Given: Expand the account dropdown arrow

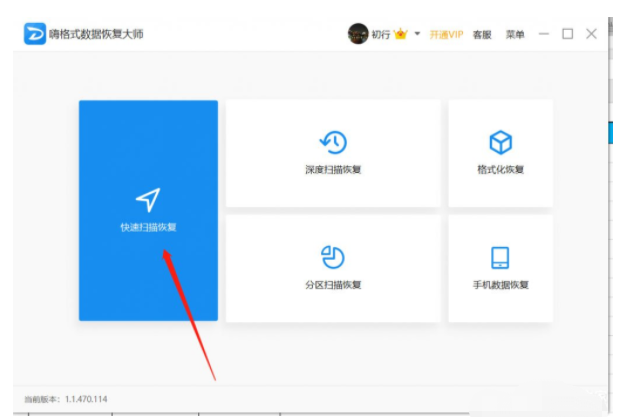Looking at the screenshot, I should pyautogui.click(x=417, y=34).
